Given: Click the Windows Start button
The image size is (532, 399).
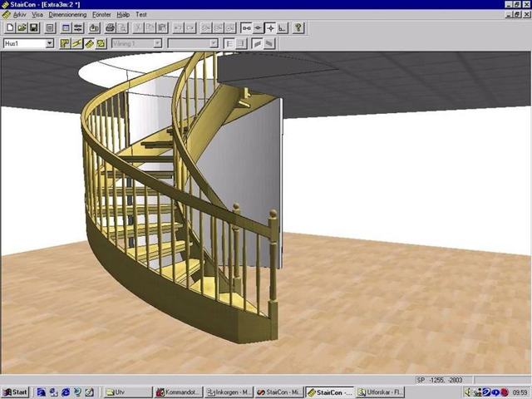Looking at the screenshot, I should (15, 392).
